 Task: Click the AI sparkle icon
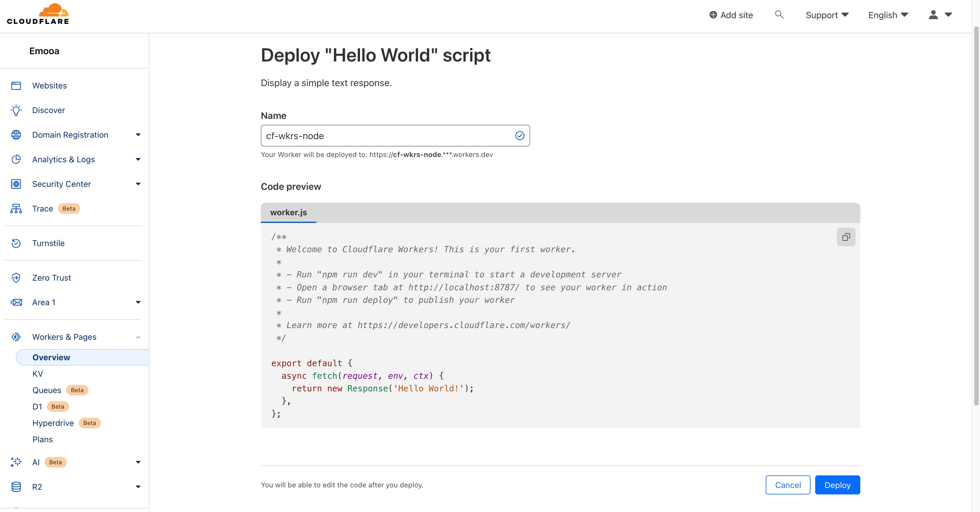click(16, 462)
